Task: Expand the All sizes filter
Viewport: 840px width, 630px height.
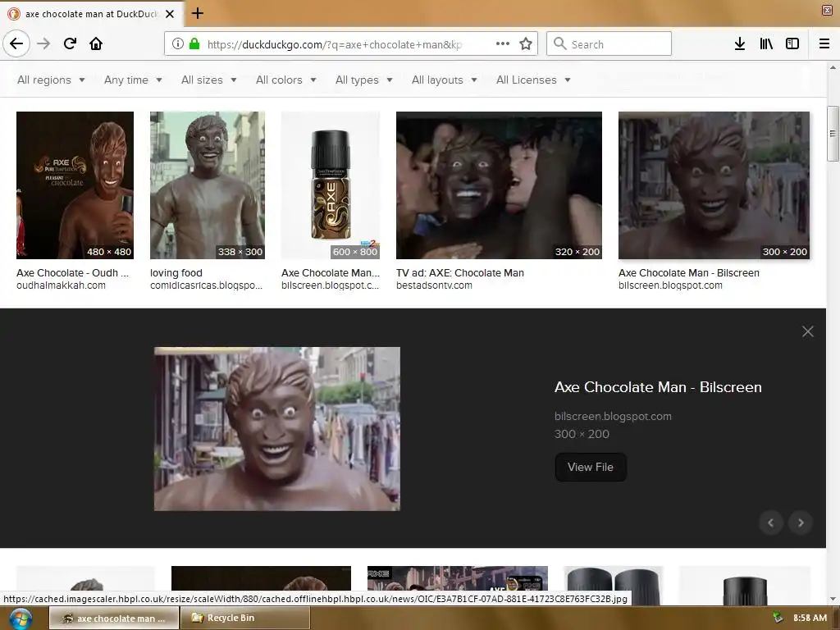Action: [x=209, y=80]
